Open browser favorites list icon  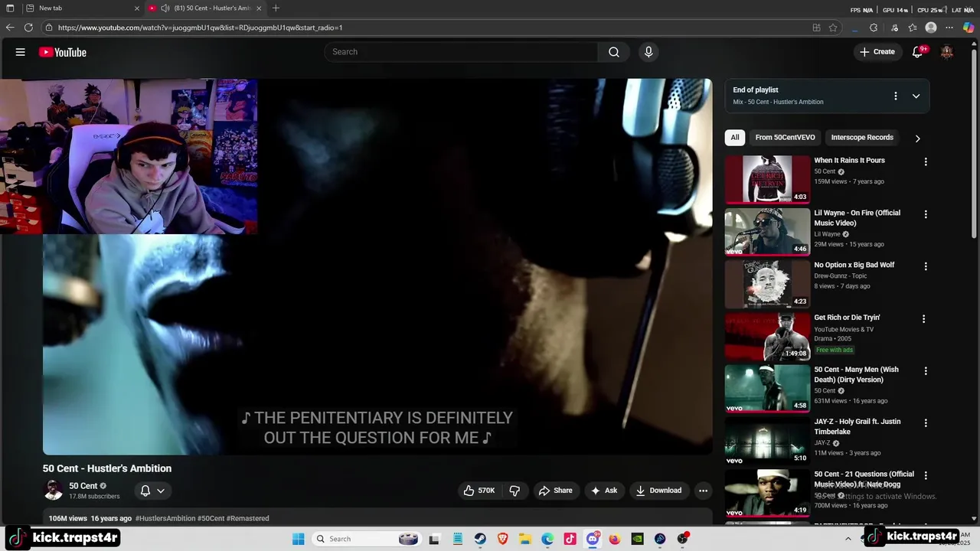913,28
